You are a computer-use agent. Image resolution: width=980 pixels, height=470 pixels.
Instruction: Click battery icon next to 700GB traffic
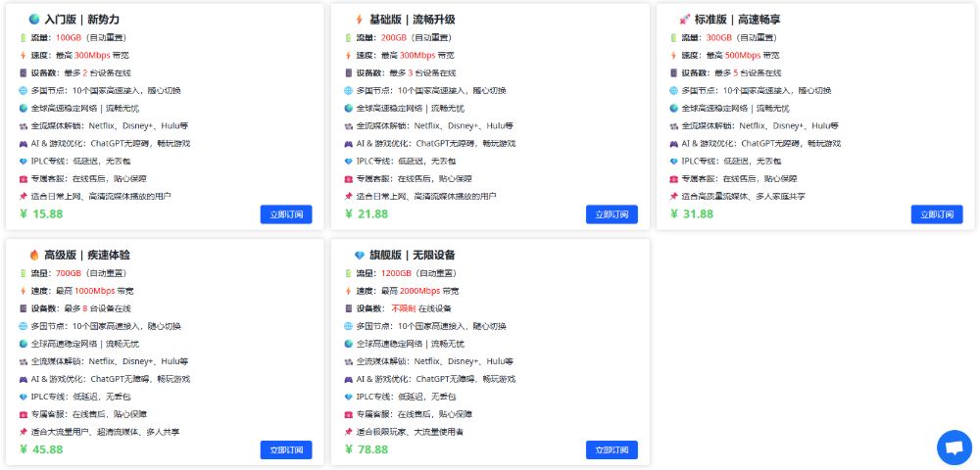coord(24,273)
